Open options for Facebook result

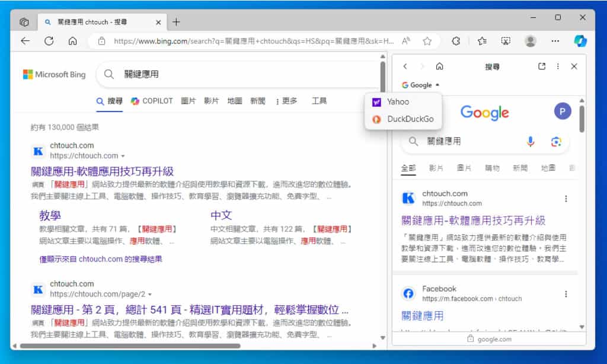pos(566,294)
